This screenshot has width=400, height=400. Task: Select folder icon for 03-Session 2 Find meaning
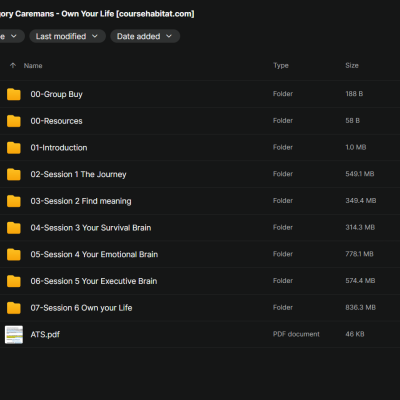(x=14, y=201)
